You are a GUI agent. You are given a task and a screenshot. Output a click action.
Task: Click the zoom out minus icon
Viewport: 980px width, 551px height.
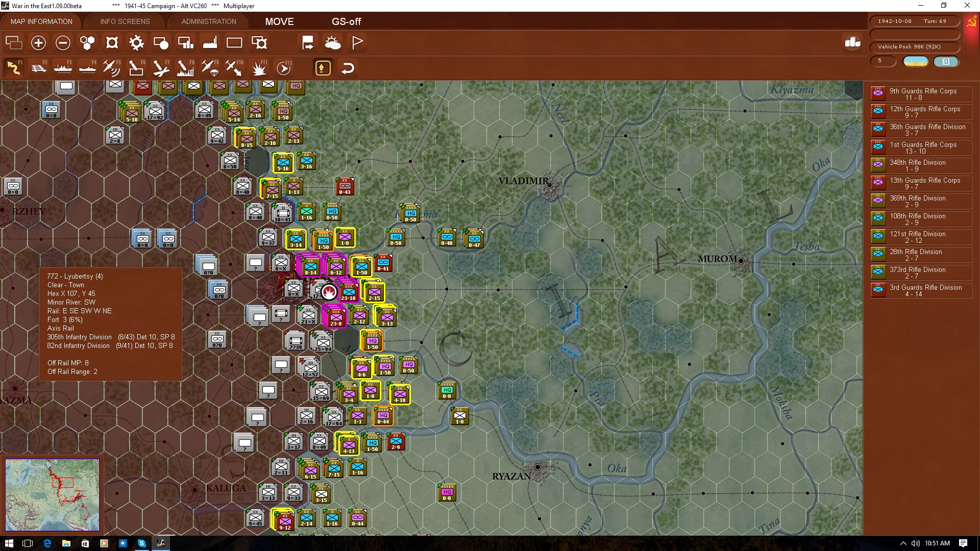click(x=63, y=43)
